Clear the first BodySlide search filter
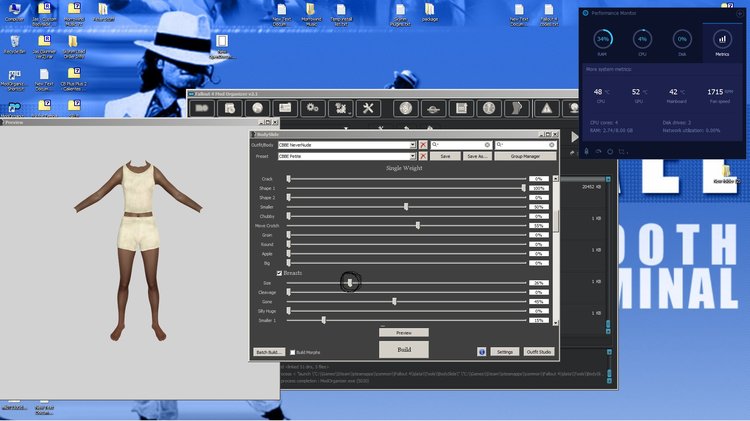 (x=487, y=144)
